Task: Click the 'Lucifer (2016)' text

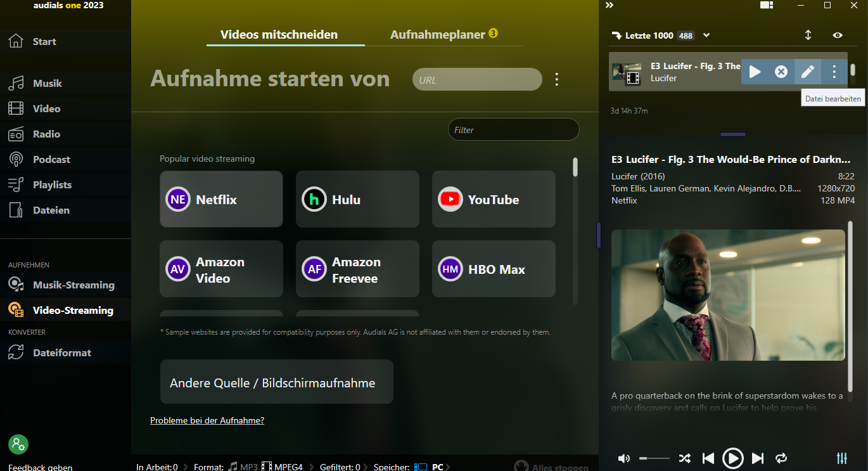Action: (x=639, y=176)
